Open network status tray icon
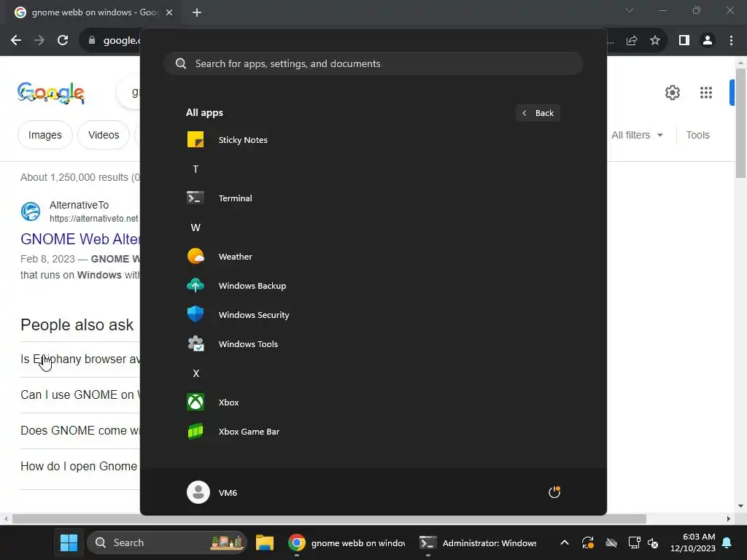 [634, 542]
